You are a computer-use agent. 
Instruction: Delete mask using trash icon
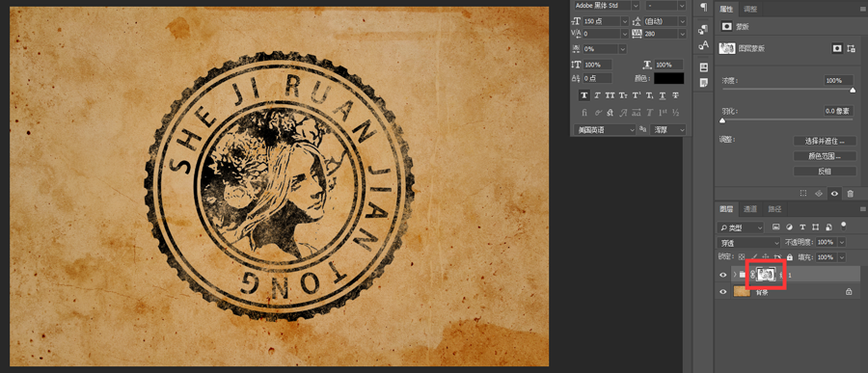click(x=851, y=194)
